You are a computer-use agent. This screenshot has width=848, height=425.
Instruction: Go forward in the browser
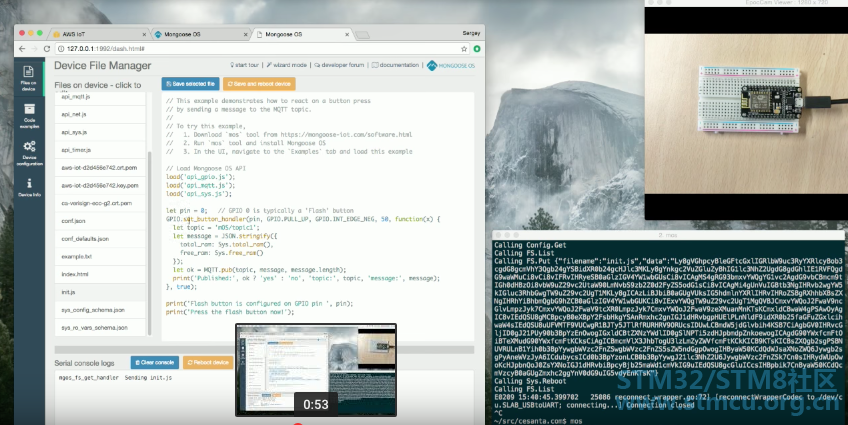(35, 49)
